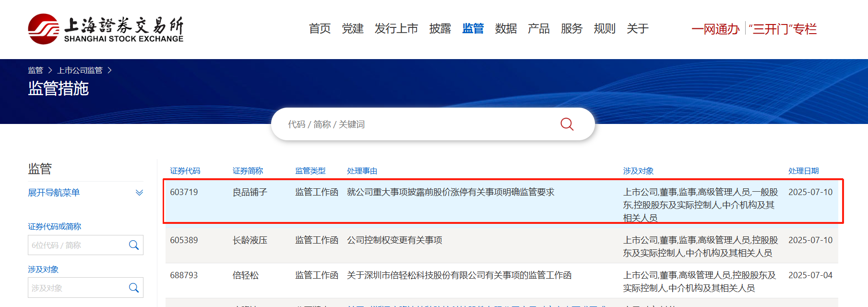Viewport: 868px width, 307px height.
Task: Open the 发行上市 menu
Action: coord(396,29)
